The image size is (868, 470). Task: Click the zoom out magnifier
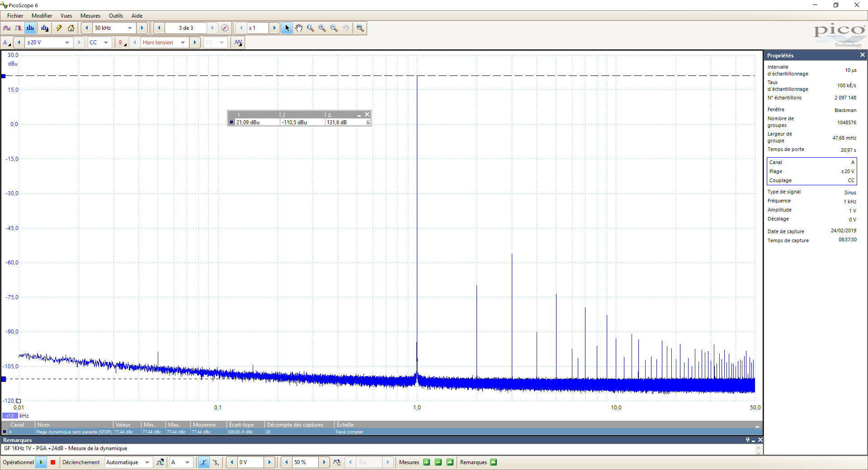334,28
